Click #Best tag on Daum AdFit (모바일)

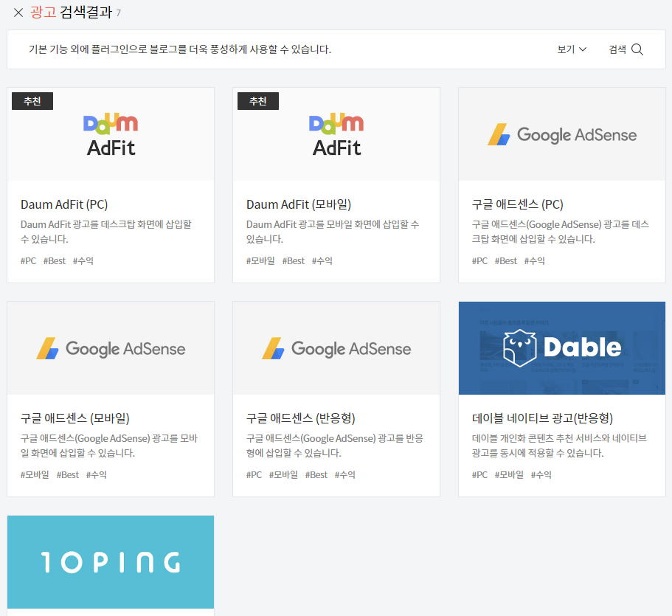click(x=294, y=260)
